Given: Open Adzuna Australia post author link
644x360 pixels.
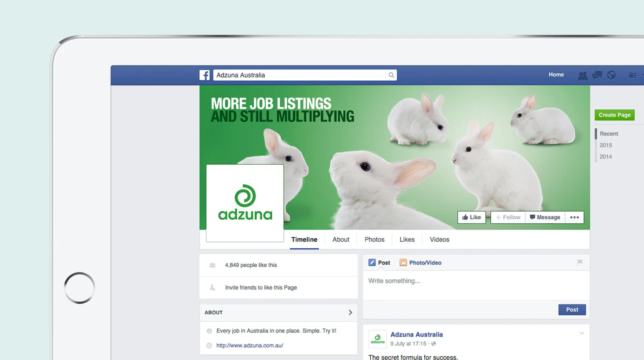Looking at the screenshot, I should pos(416,335).
